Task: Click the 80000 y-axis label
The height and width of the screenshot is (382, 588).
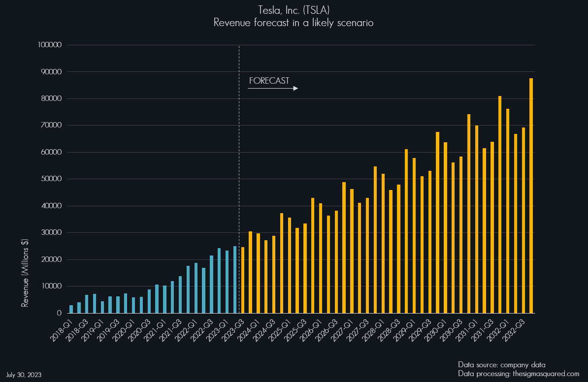Action: (51, 98)
